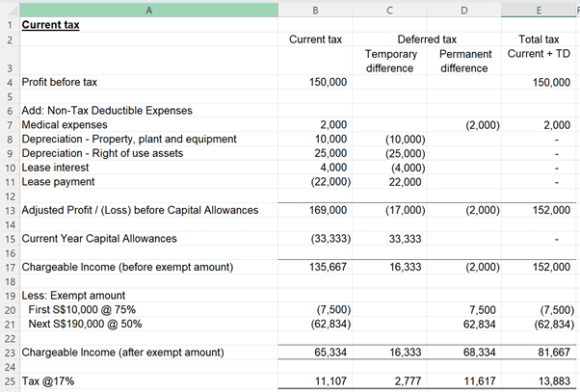The height and width of the screenshot is (392, 580).
Task: Click the 'Temporary difference' heading cell
Action: coord(390,61)
